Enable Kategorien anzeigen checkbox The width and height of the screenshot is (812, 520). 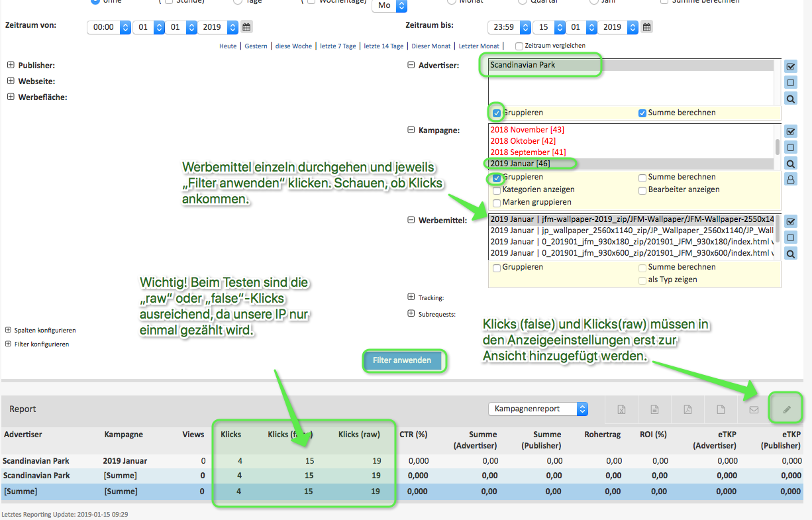(x=497, y=190)
